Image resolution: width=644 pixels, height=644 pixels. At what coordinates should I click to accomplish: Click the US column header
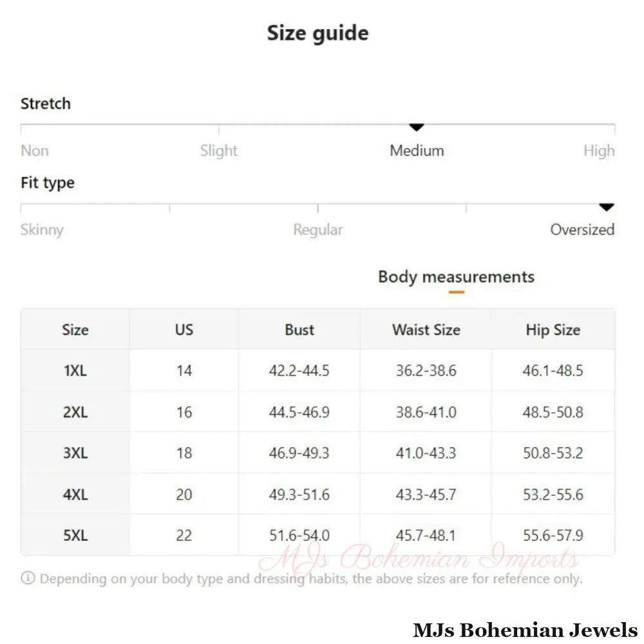(184, 330)
